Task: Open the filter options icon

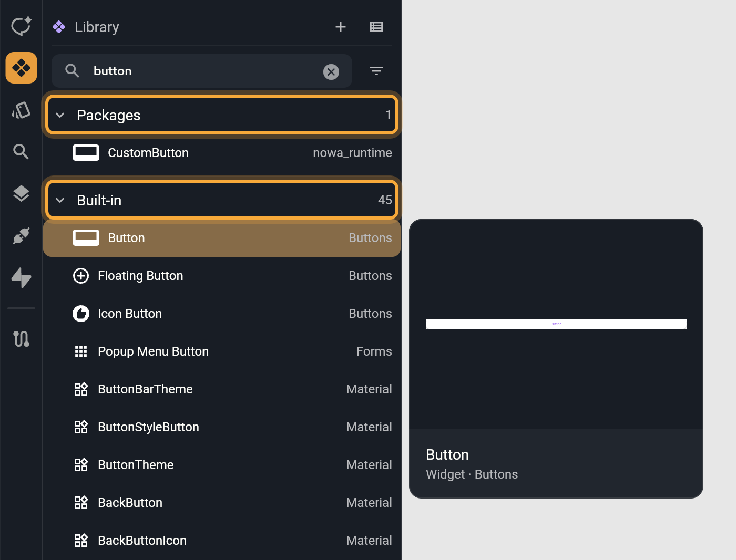Action: 376,71
